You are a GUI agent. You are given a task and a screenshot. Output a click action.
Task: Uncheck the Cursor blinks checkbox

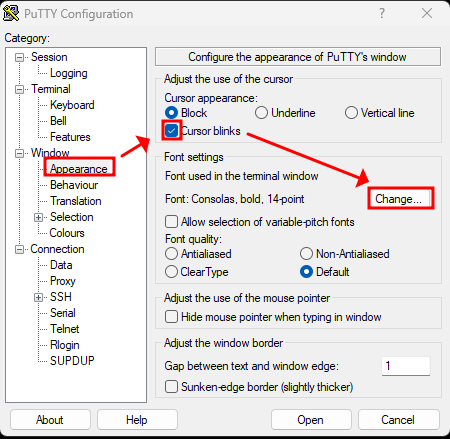pos(171,131)
